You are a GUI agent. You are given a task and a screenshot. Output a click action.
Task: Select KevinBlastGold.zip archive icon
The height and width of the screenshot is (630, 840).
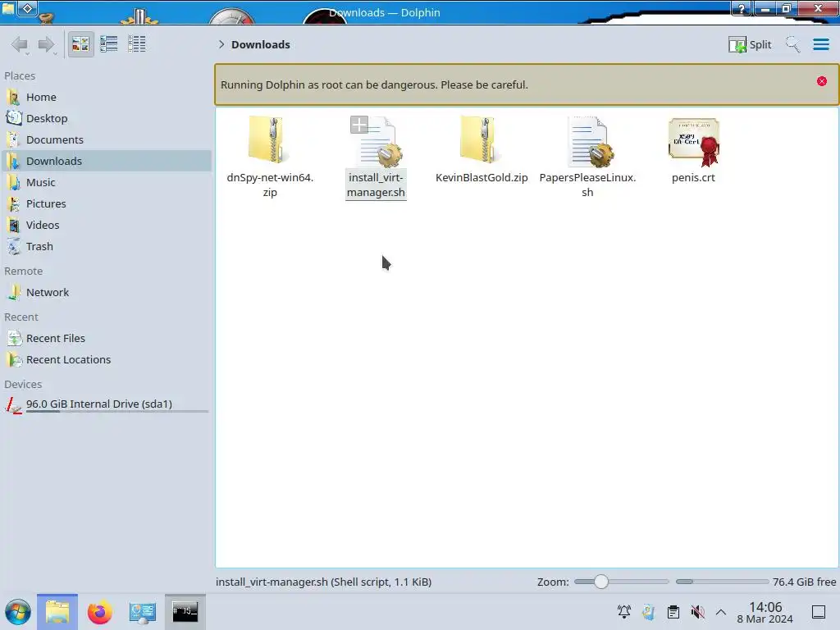pyautogui.click(x=481, y=139)
